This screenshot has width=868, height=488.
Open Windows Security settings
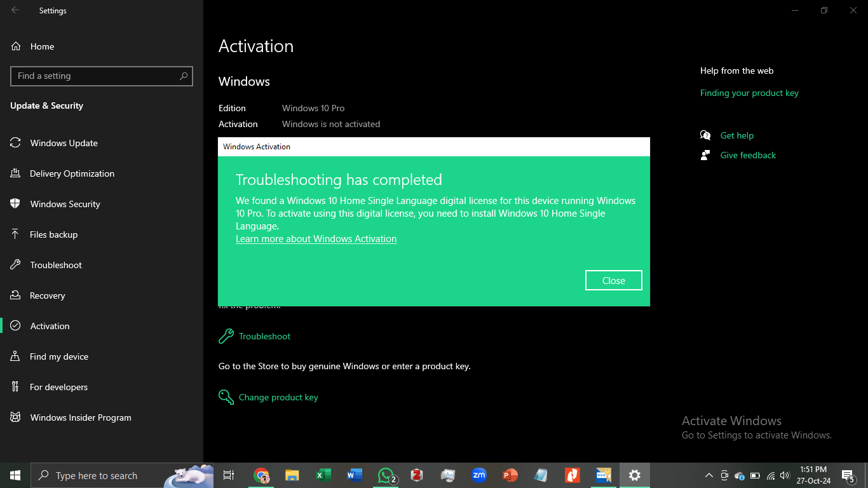[102, 204]
